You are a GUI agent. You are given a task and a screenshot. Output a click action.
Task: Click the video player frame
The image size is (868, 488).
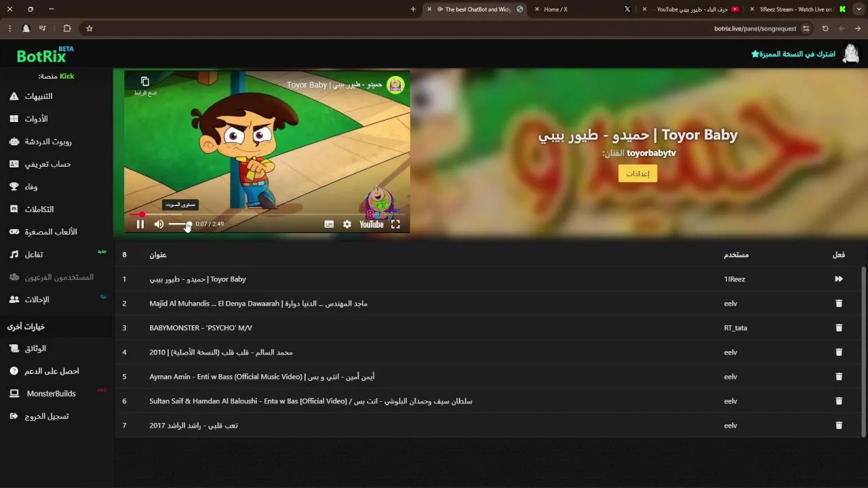(x=267, y=152)
